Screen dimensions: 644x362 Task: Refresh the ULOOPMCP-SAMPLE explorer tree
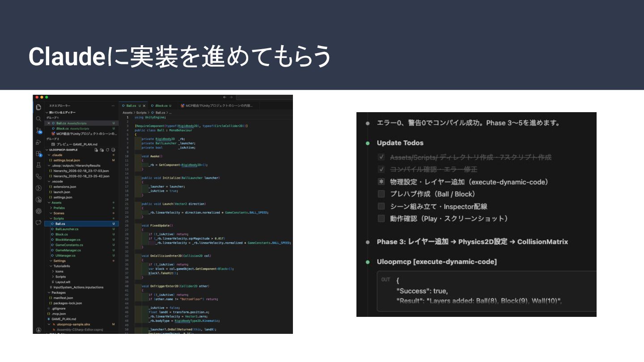pyautogui.click(x=107, y=150)
